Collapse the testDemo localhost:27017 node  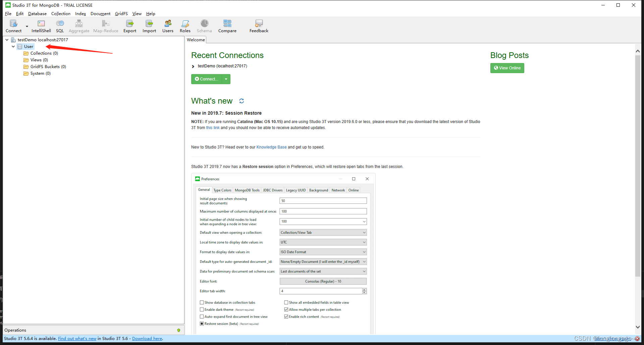pos(7,40)
